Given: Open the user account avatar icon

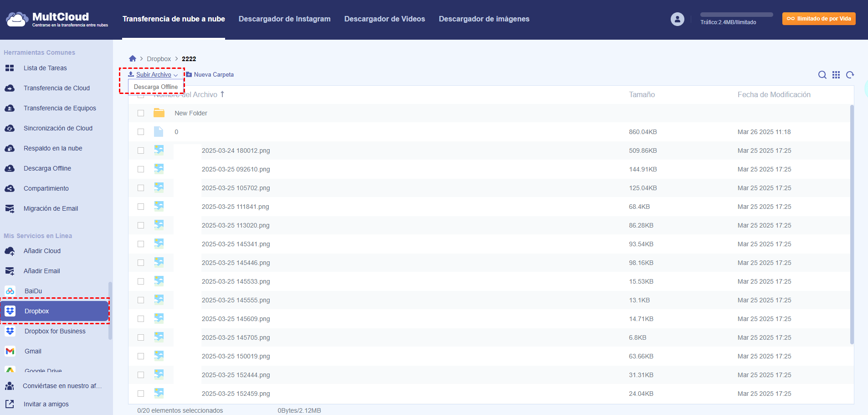Looking at the screenshot, I should coord(678,19).
